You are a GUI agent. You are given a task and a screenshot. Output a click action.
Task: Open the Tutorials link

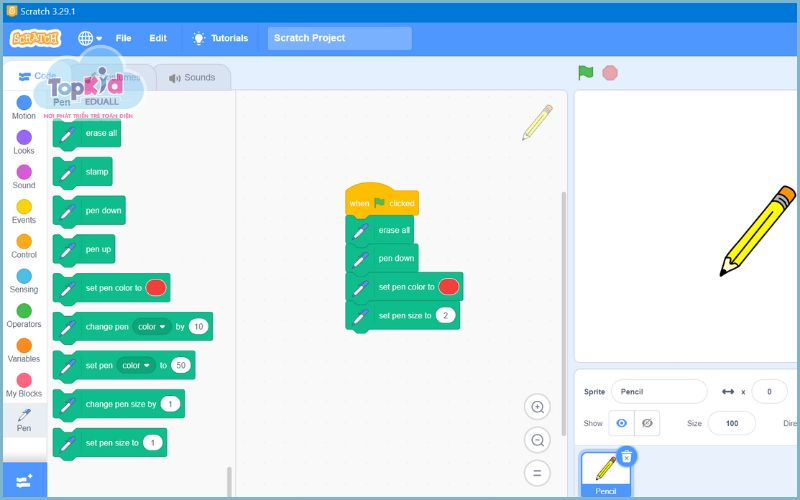[x=221, y=38]
